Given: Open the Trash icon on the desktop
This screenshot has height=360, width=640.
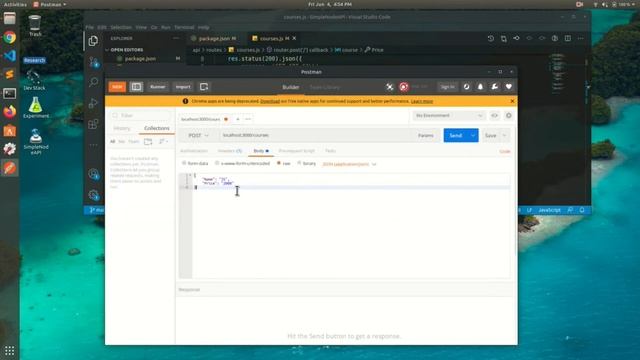Looking at the screenshot, I should [35, 25].
